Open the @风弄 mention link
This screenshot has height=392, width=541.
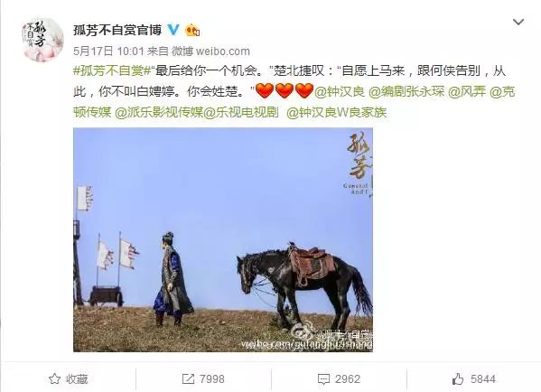pos(467,91)
